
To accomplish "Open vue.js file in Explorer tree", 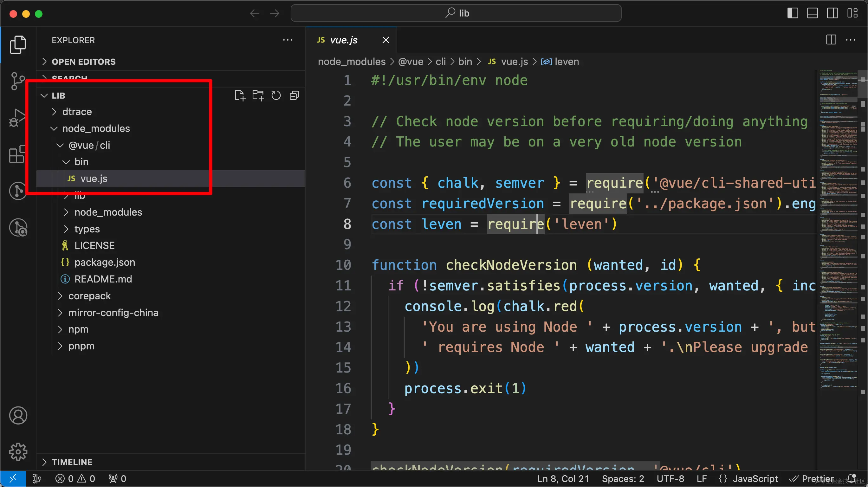I will pyautogui.click(x=171, y=179).
